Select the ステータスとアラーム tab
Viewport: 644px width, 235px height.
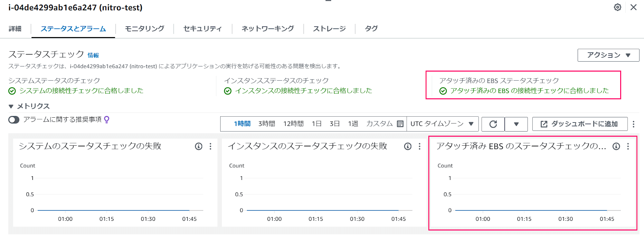point(73,29)
